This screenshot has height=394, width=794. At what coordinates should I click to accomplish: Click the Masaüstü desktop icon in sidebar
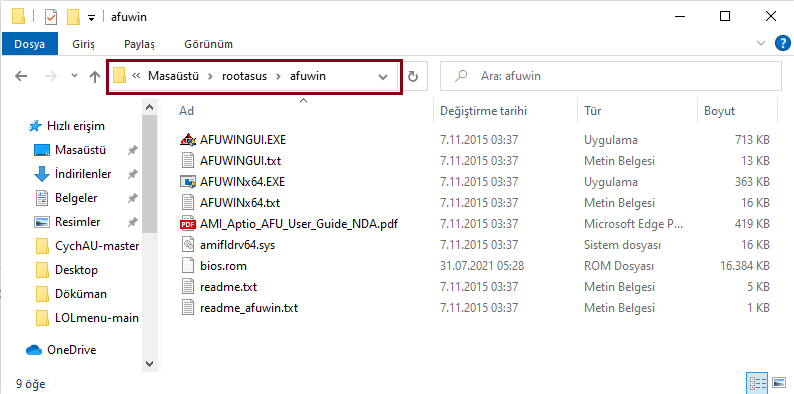[x=42, y=150]
